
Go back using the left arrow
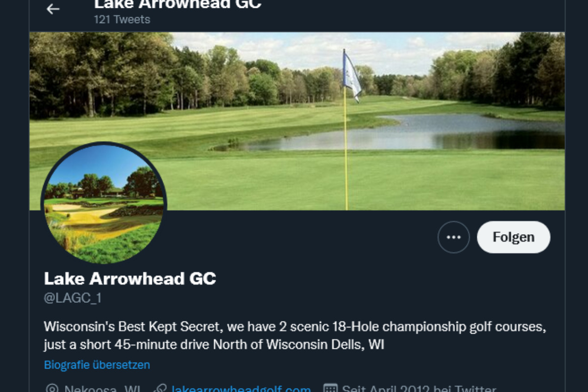53,9
